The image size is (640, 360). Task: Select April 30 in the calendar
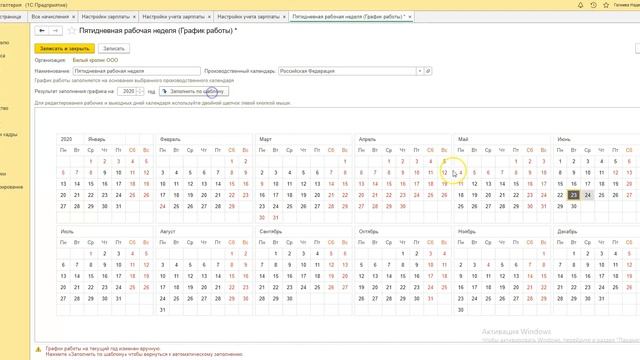coord(403,207)
